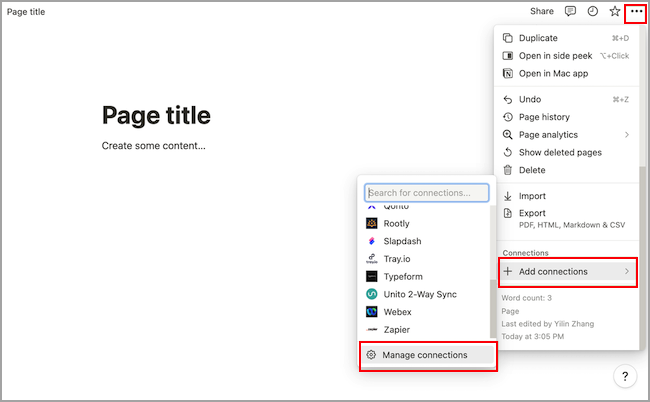Select the Webex connection
This screenshot has width=650, height=402.
pos(426,312)
